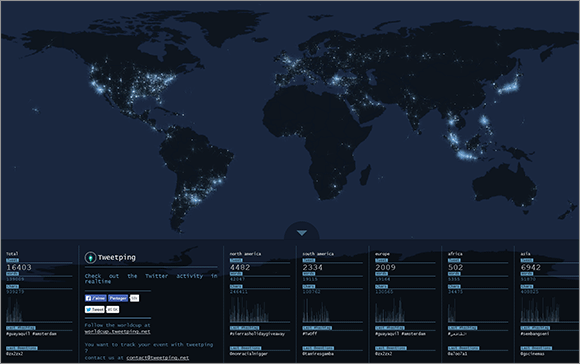Click the last mention under south america
The height and width of the screenshot is (364, 580).
pos(318,354)
